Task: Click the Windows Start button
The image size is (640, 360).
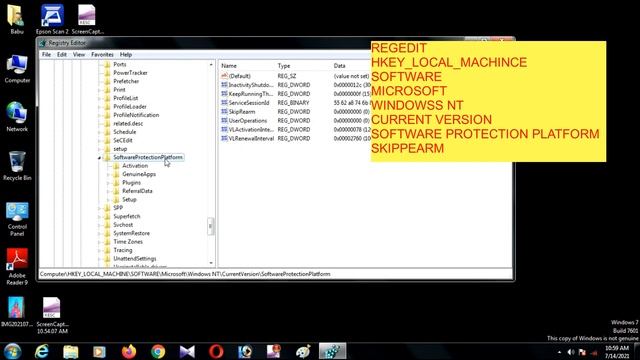Action: (x=13, y=351)
